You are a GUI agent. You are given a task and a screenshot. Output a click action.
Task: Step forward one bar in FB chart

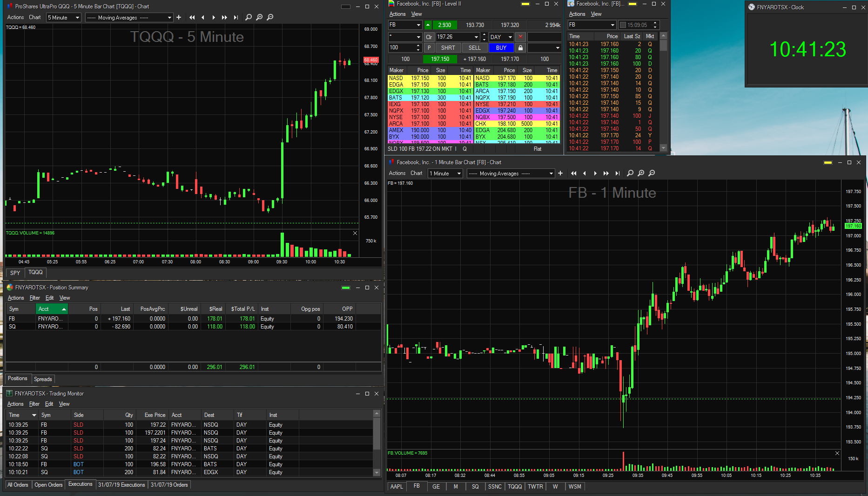point(595,173)
